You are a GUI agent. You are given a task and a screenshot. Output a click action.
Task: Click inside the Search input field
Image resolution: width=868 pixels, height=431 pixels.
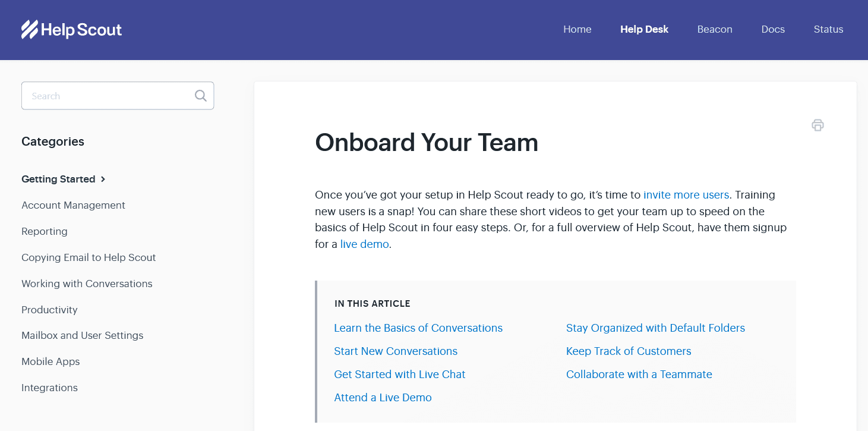click(107, 95)
